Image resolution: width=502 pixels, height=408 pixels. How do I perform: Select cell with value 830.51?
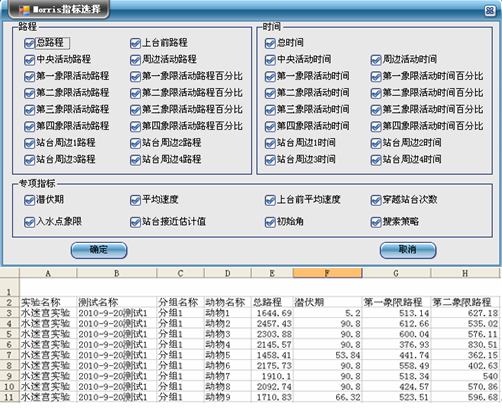click(465, 345)
